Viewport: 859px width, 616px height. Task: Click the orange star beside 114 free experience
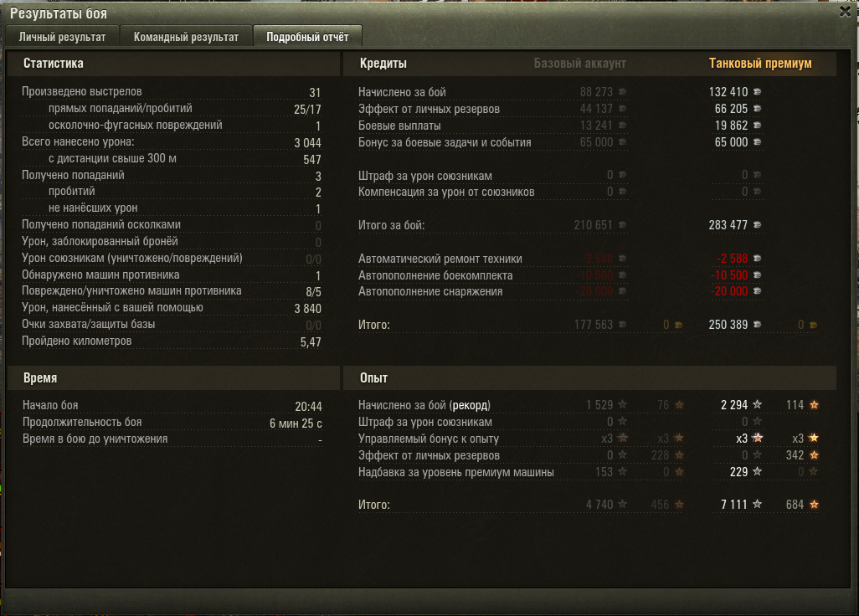click(x=814, y=404)
